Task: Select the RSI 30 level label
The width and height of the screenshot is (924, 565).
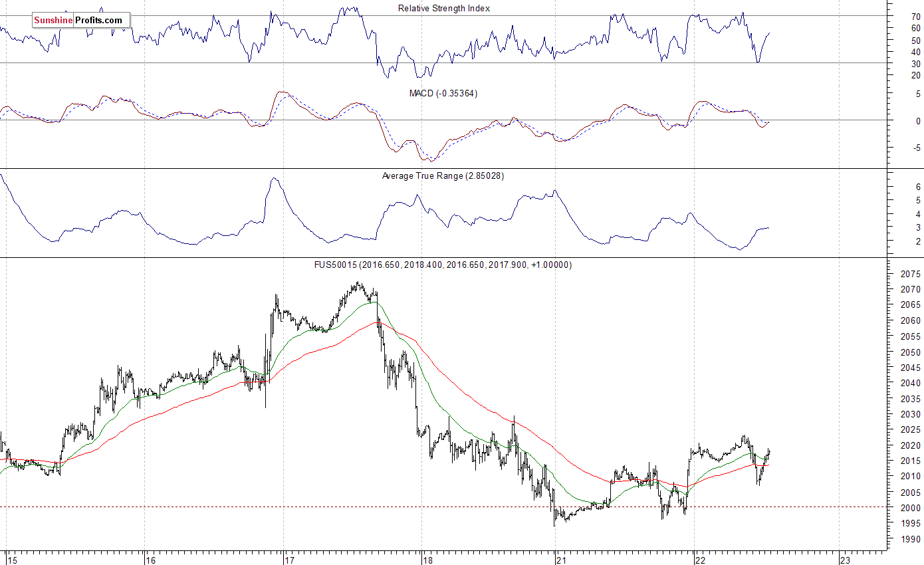Action: coord(917,64)
